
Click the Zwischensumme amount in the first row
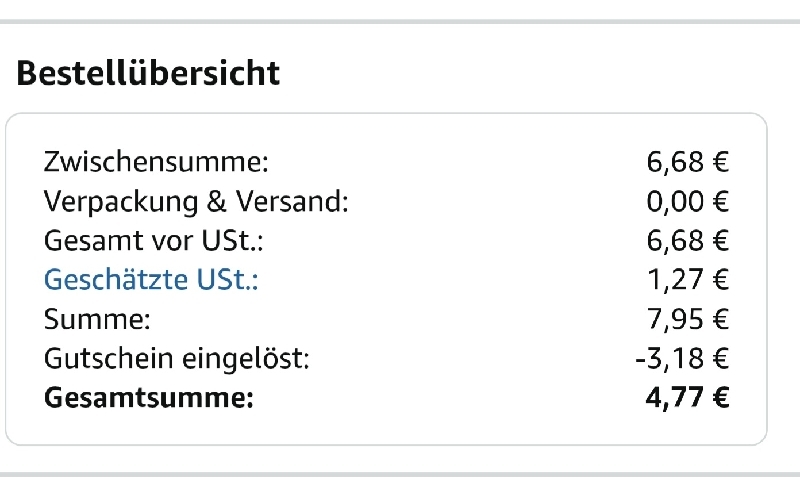(x=688, y=162)
